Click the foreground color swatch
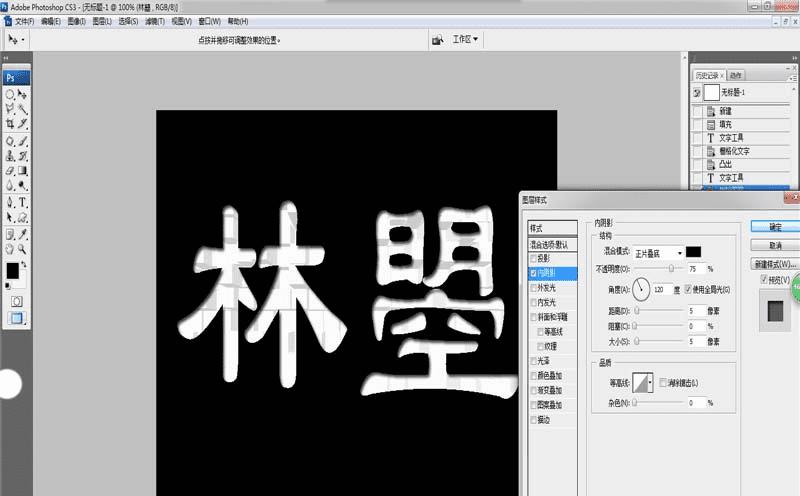This screenshot has width=800, height=496. click(x=12, y=271)
